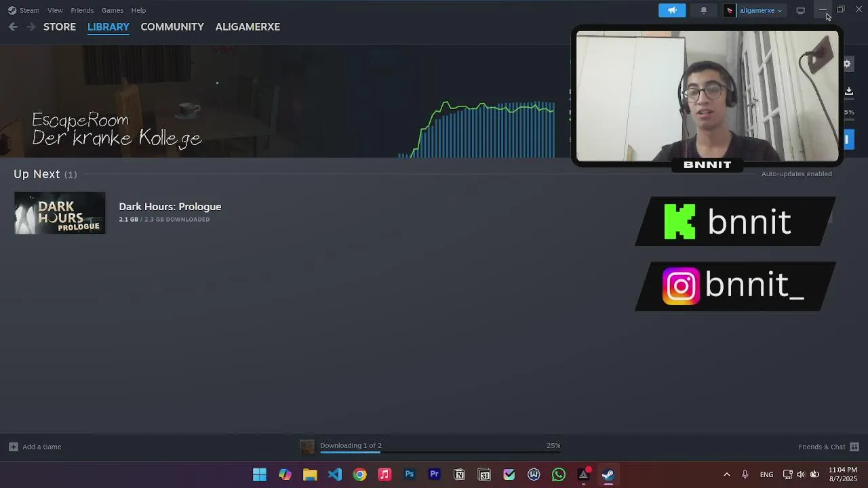Click the EscapeRoom Der kranke Kollege banner

coord(117,129)
